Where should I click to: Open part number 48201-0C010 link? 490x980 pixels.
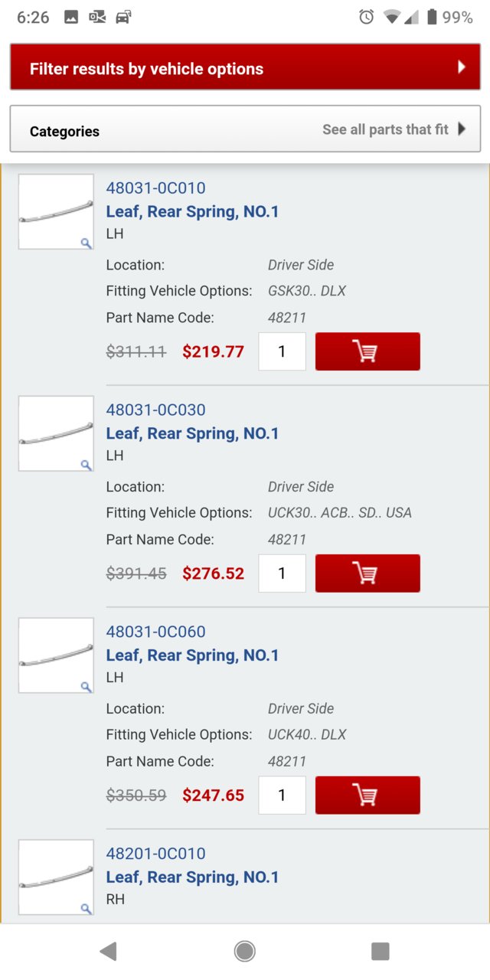point(155,854)
